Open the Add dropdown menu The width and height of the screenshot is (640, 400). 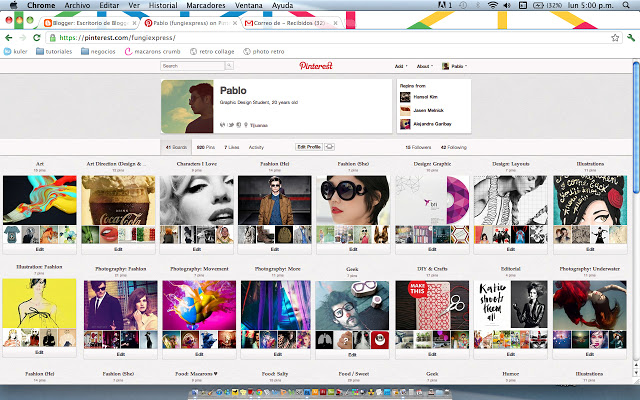(401, 66)
